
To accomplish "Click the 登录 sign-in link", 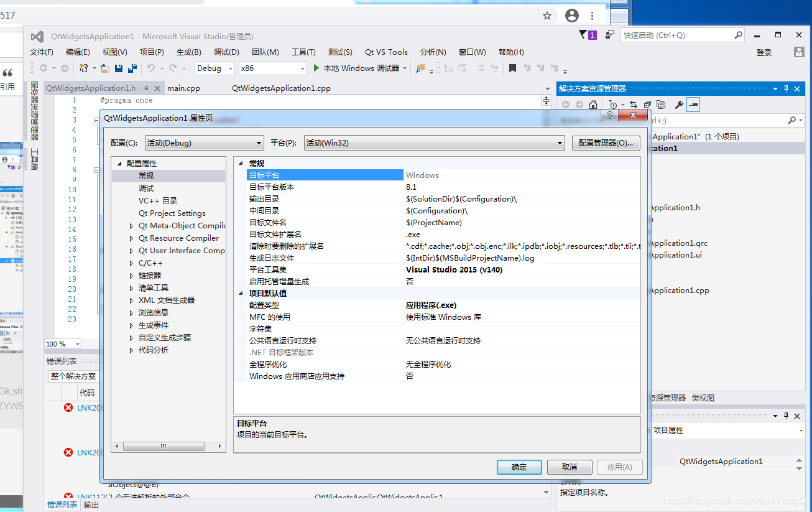I will pyautogui.click(x=764, y=53).
